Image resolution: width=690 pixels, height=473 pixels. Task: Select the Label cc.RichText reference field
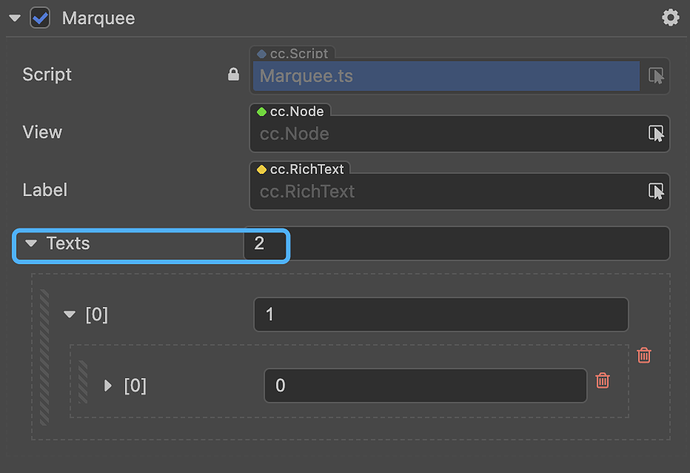(445, 191)
